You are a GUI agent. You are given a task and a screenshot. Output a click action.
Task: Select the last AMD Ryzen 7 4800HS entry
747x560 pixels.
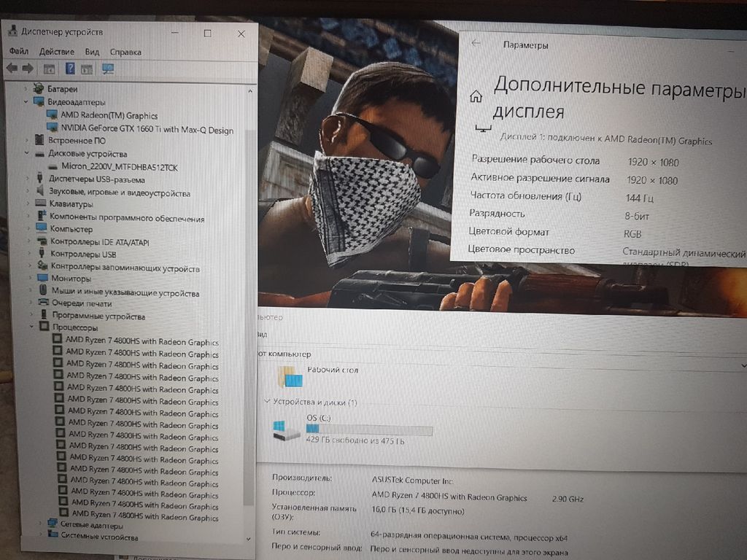pos(145,516)
